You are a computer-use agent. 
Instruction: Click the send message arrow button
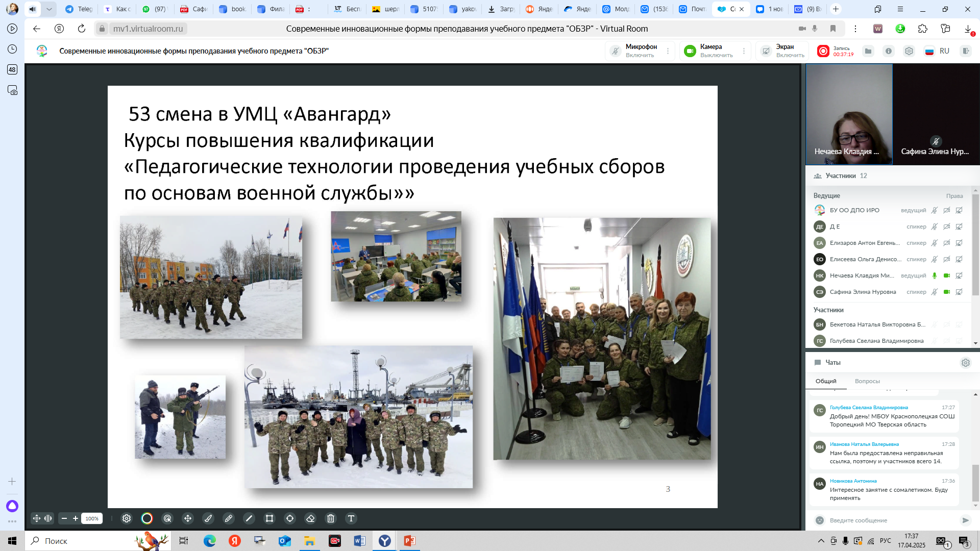965,520
